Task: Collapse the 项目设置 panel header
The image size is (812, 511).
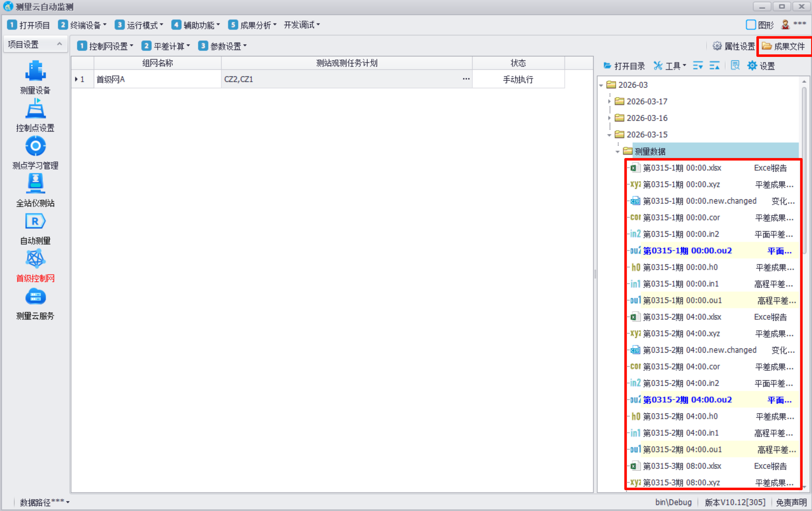Action: (59, 44)
